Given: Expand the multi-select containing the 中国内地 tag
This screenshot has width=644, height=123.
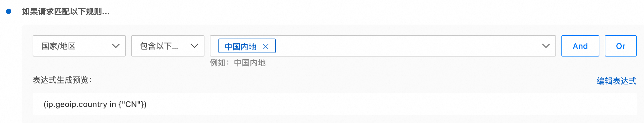Looking at the screenshot, I should click(383, 46).
